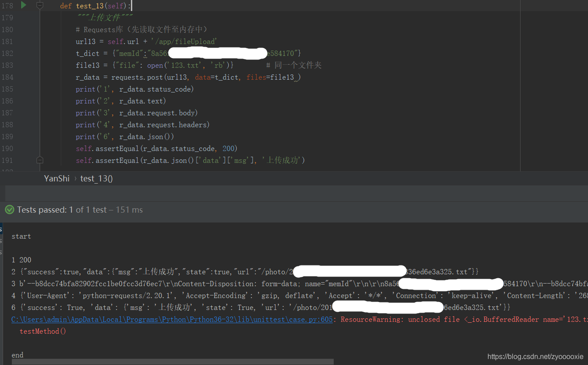Screen dimensions: 588x365
Task: Select the test_13() breadcrumb
Action: coord(97,178)
